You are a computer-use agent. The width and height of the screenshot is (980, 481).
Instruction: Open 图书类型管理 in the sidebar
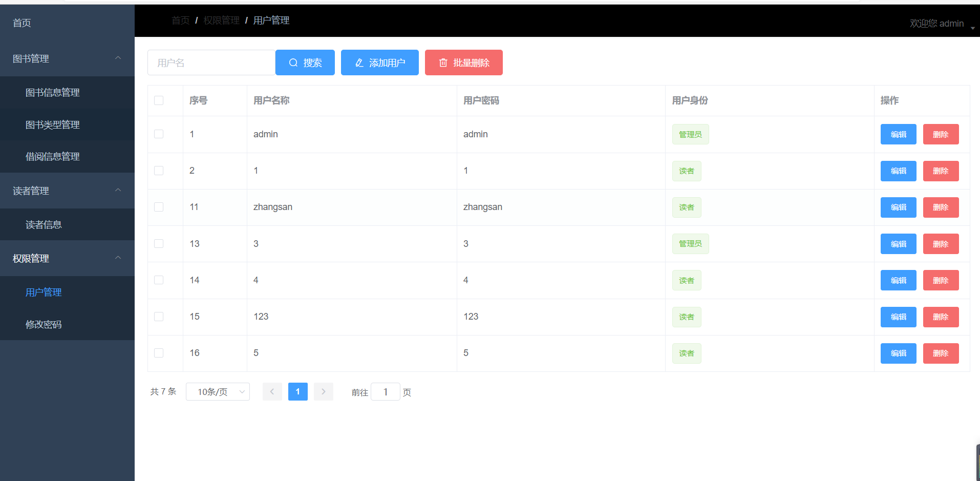tap(67, 124)
